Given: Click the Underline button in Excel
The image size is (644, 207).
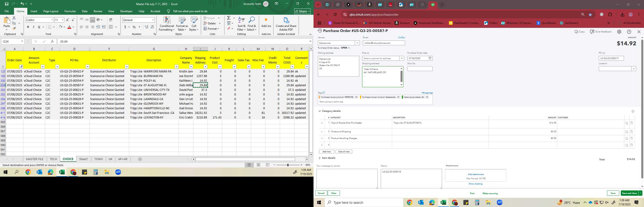Looking at the screenshot, I should (x=39, y=27).
